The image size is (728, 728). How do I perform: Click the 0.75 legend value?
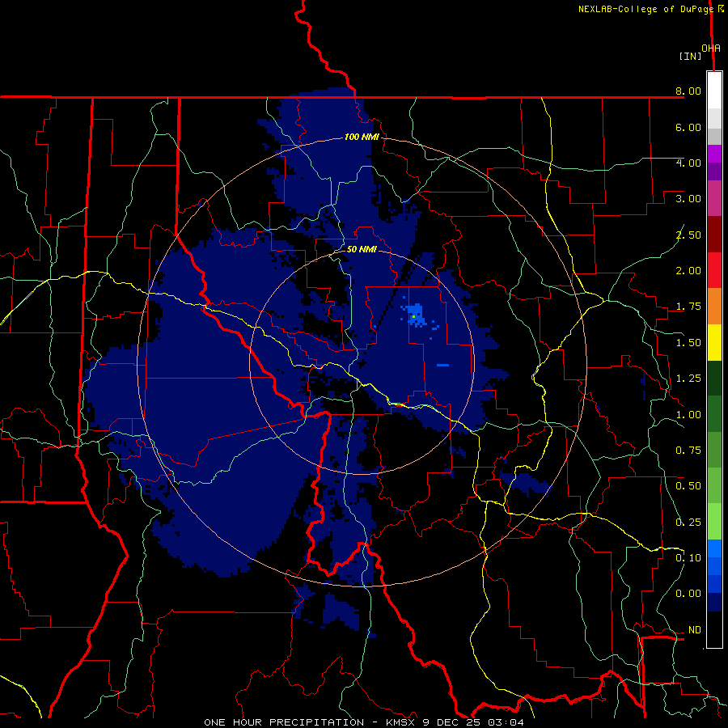[688, 451]
